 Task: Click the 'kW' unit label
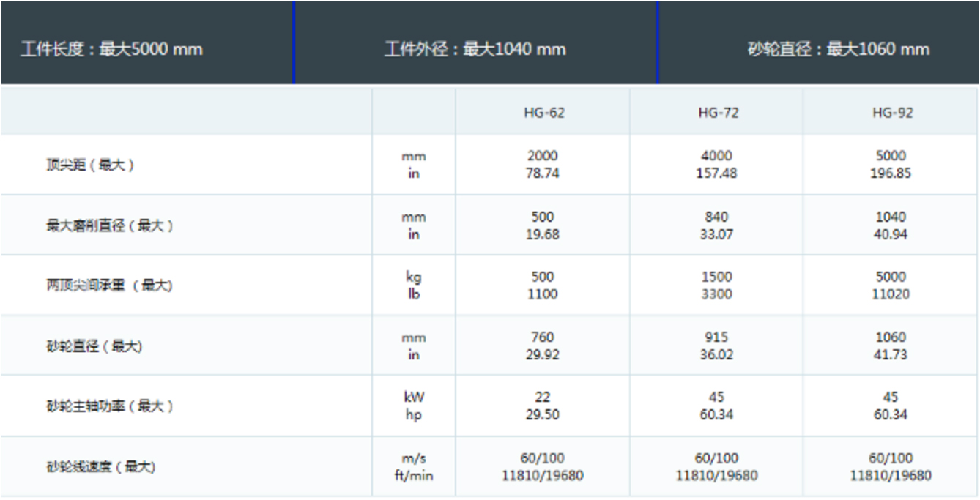(x=414, y=398)
